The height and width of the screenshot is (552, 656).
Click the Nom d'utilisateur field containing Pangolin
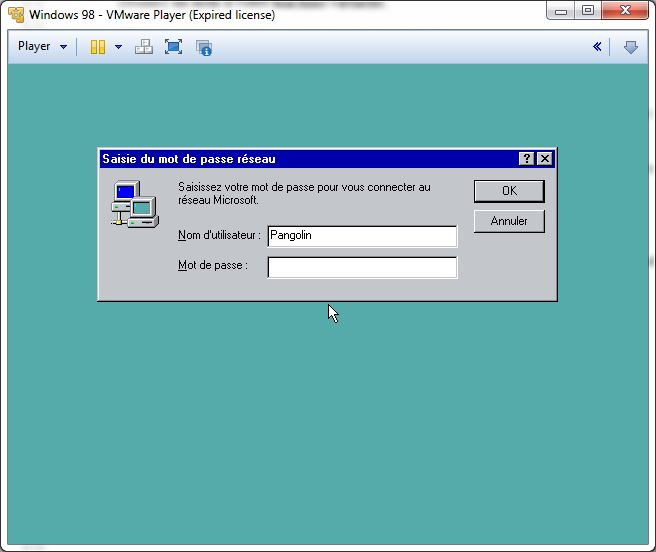tap(362, 236)
